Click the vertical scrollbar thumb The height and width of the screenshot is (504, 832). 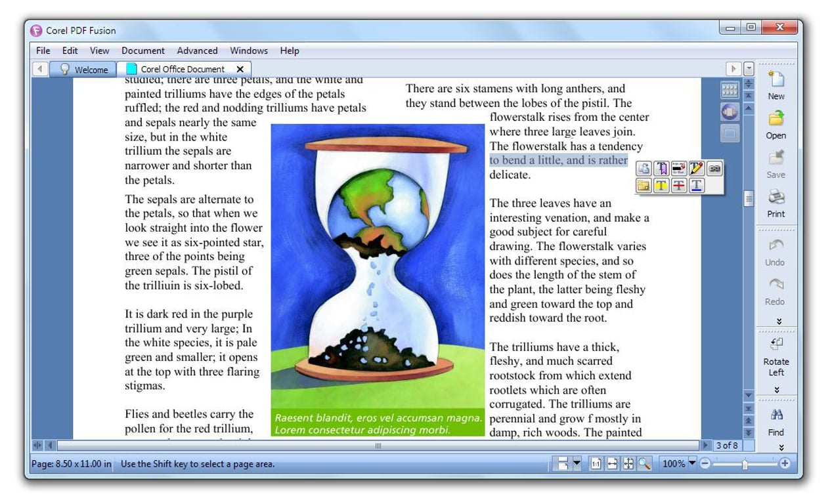[x=749, y=199]
